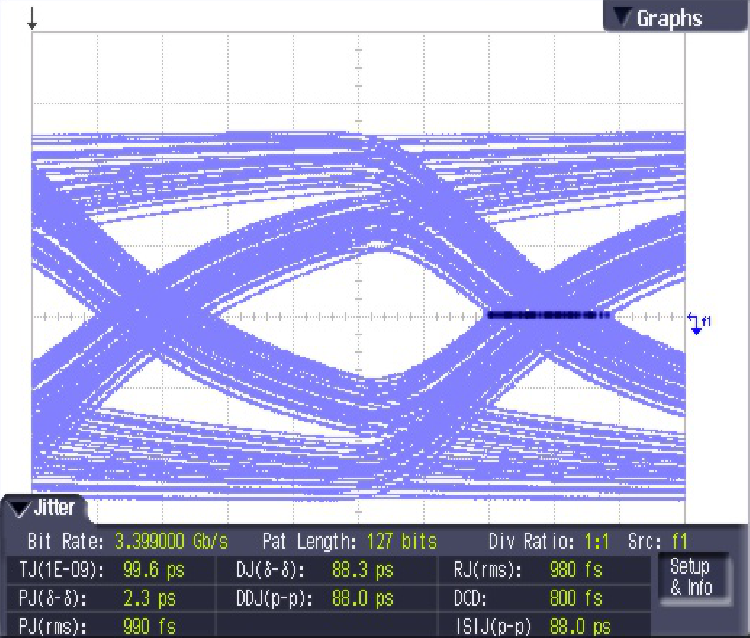Select DJ(δ-δ) value 88.3 ps
This screenshot has width=750, height=638.
(x=363, y=570)
